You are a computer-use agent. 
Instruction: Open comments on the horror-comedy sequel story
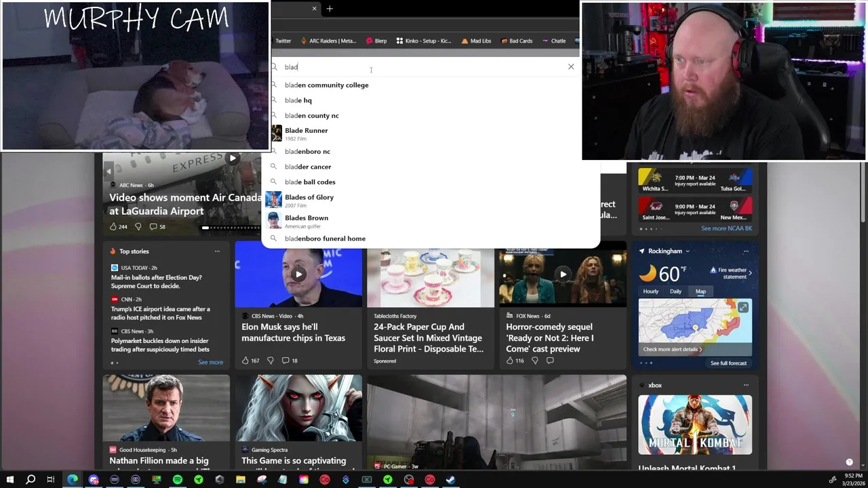[550, 361]
